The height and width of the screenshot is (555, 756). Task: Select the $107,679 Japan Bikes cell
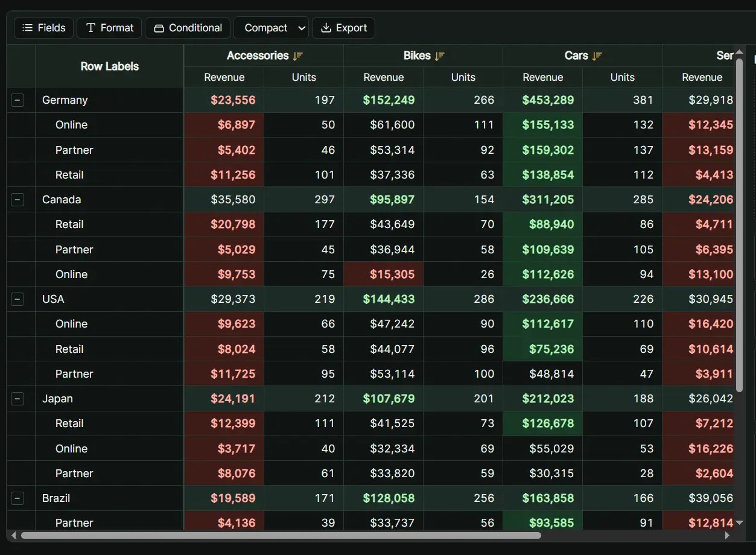(383, 399)
